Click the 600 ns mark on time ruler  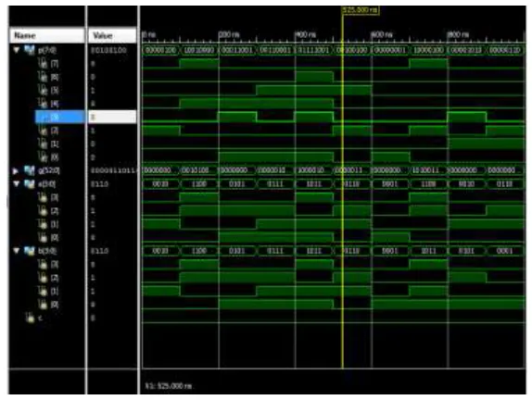[383, 35]
